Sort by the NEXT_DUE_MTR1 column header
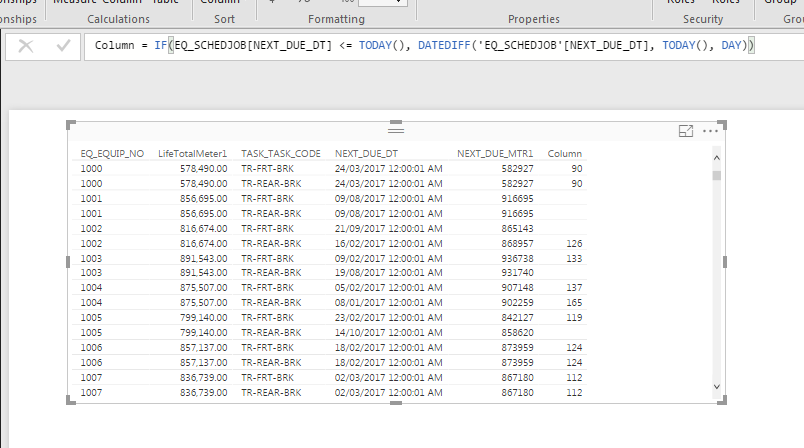804x448 pixels. tap(495, 154)
